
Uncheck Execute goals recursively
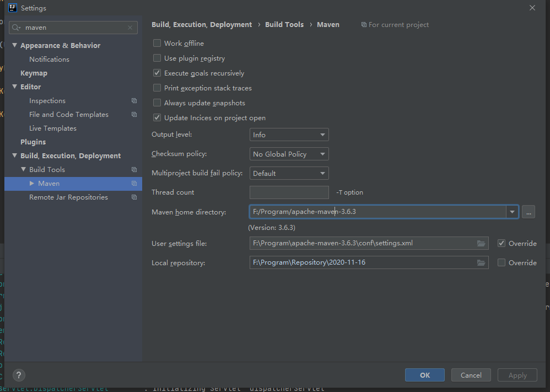coord(157,73)
